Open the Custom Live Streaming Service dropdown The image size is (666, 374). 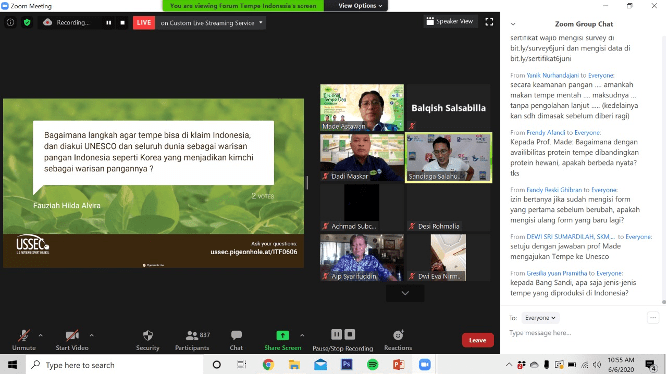pos(261,22)
